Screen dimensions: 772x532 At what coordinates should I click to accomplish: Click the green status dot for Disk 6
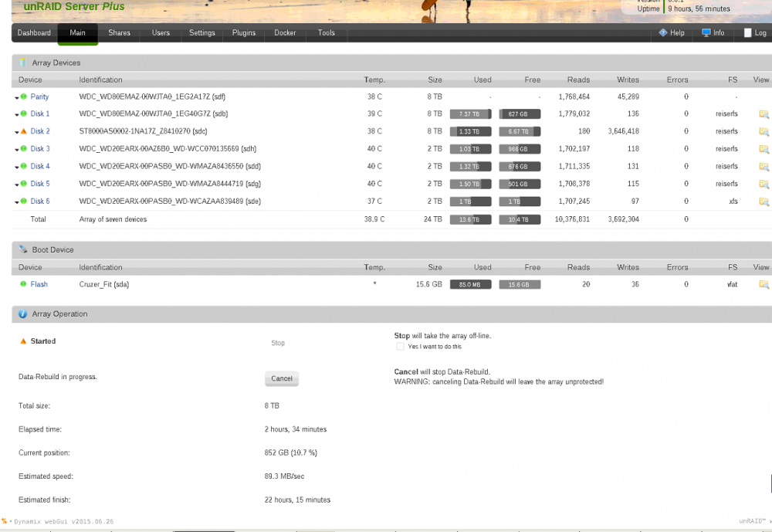[24, 201]
